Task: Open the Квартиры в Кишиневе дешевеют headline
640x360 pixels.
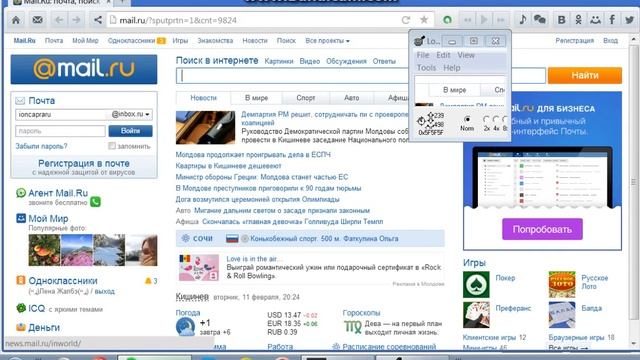Action: (228, 166)
